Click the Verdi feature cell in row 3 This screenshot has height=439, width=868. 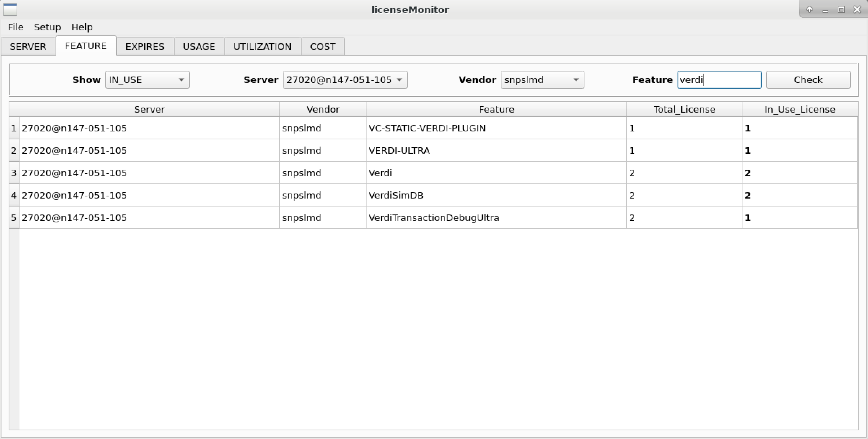tap(496, 173)
